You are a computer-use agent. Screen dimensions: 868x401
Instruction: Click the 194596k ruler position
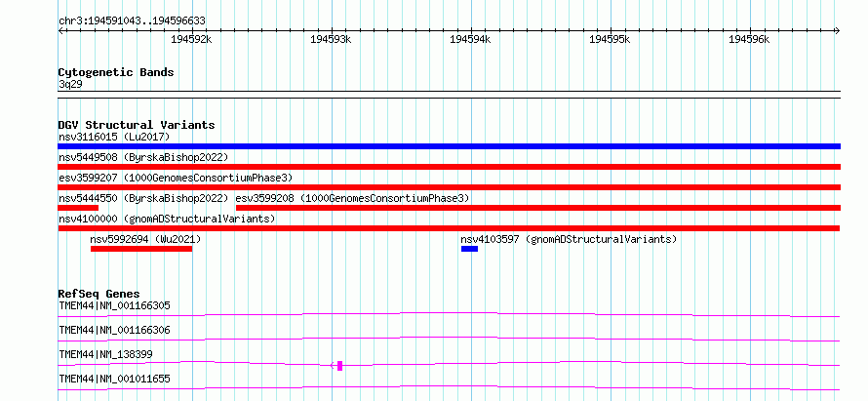click(x=750, y=39)
